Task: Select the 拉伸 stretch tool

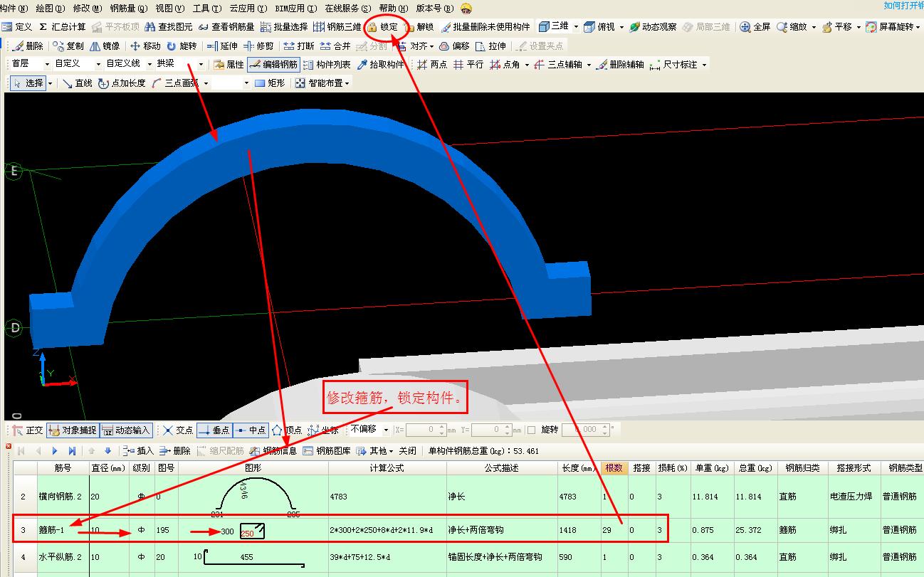Action: coord(490,46)
